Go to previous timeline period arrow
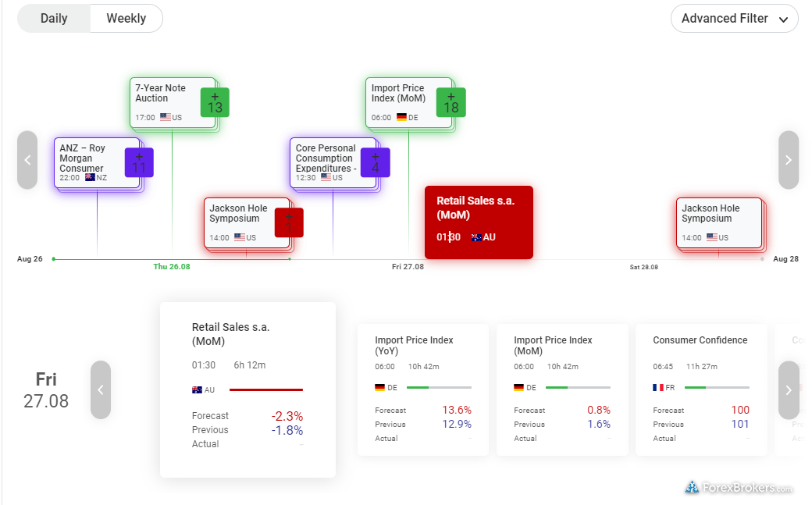Screen dimensions: 812x505 [27, 160]
